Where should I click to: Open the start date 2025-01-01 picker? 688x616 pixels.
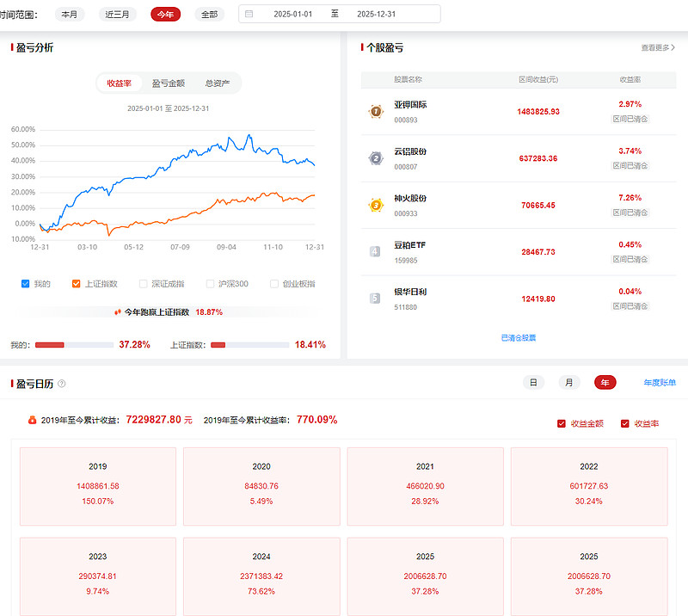pos(294,15)
